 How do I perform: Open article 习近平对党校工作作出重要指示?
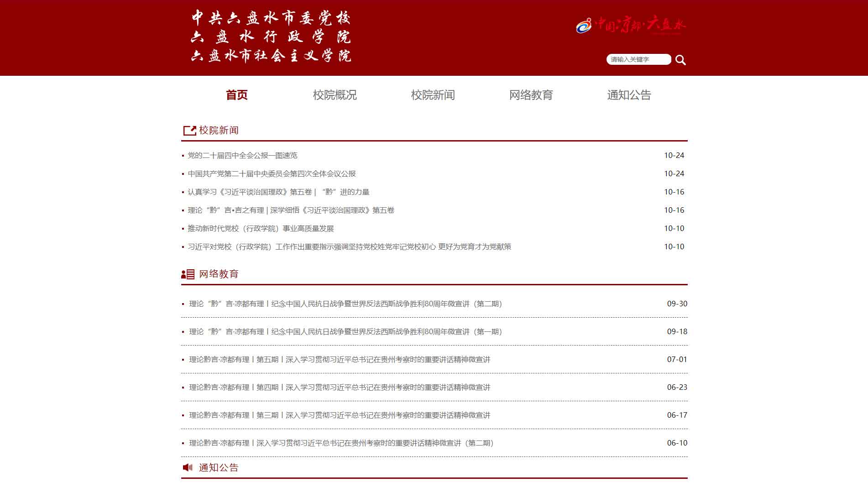pyautogui.click(x=349, y=246)
